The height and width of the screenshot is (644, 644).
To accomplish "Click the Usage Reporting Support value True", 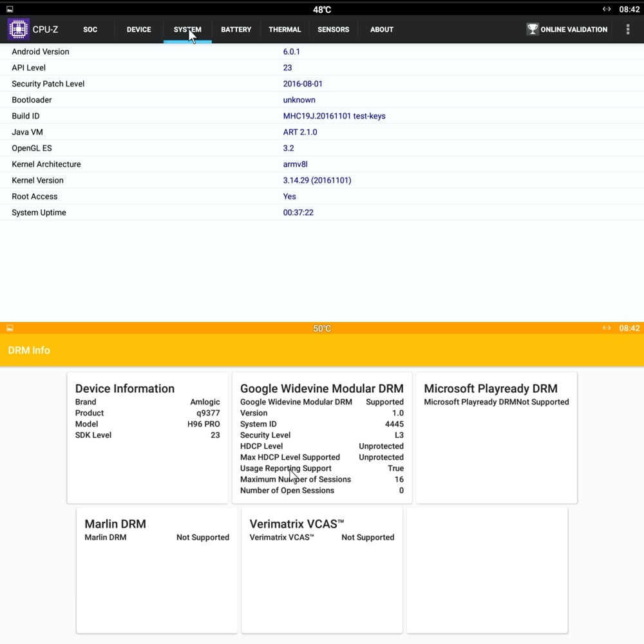I will (x=395, y=469).
